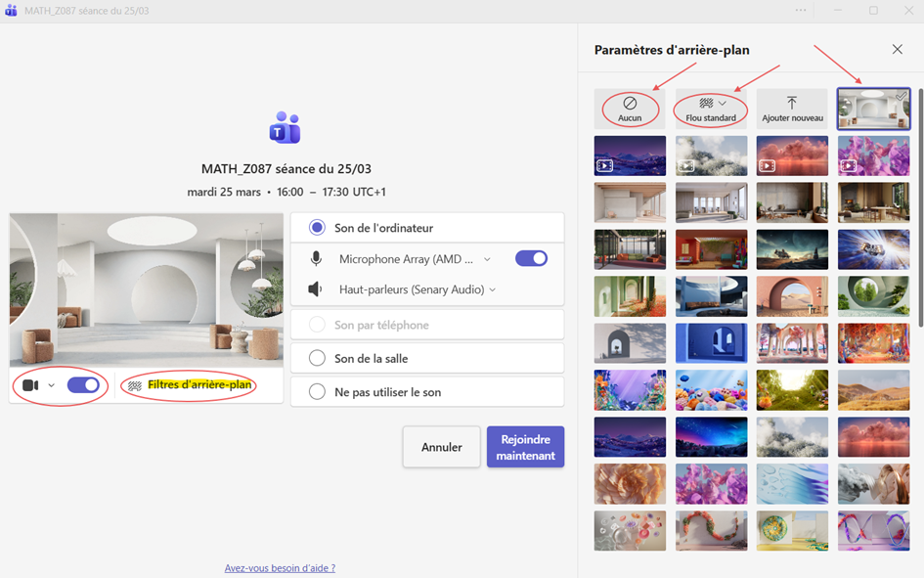Select the Aucun no-background option
This screenshot has height=578, width=924.
tap(630, 109)
